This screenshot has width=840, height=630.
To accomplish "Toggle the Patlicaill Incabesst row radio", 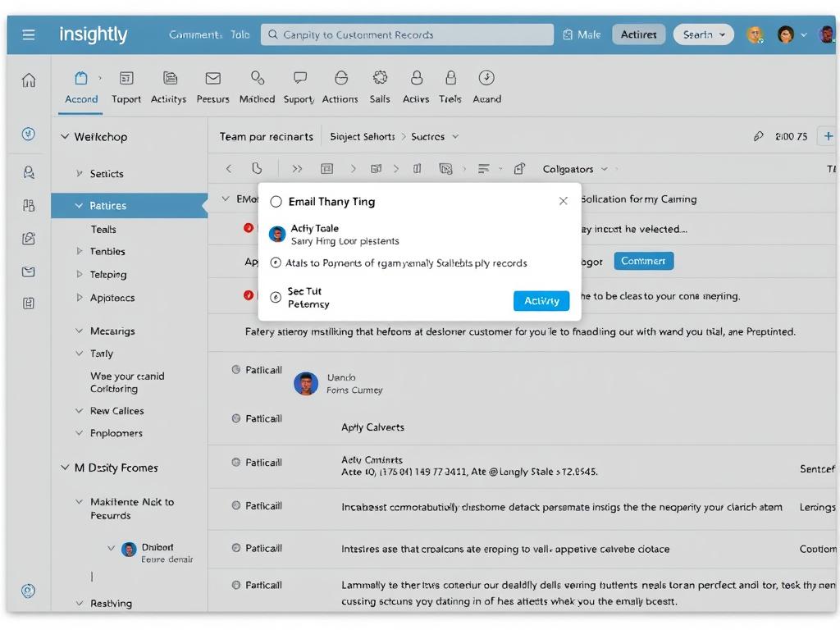I will (x=235, y=505).
